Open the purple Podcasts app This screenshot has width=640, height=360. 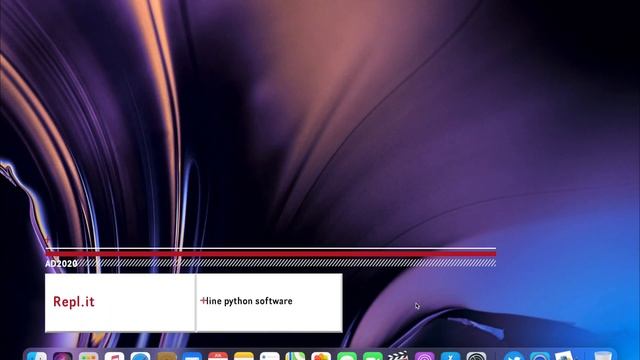click(424, 356)
